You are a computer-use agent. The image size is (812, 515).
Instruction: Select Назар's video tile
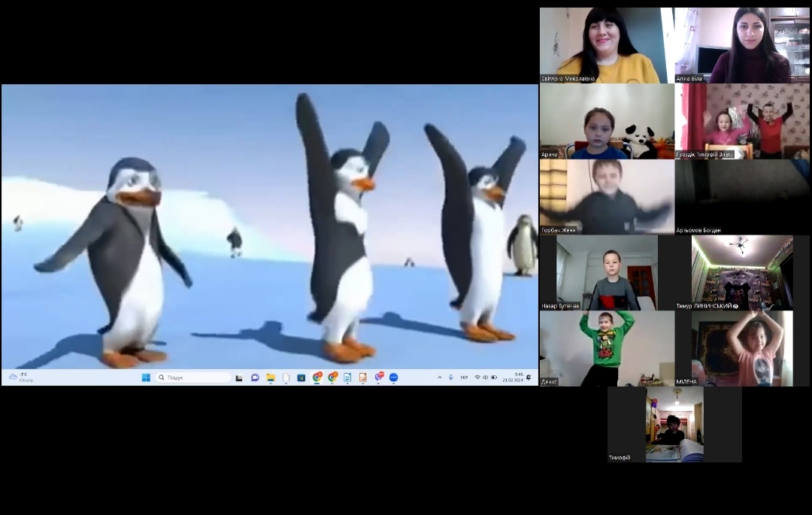607,273
